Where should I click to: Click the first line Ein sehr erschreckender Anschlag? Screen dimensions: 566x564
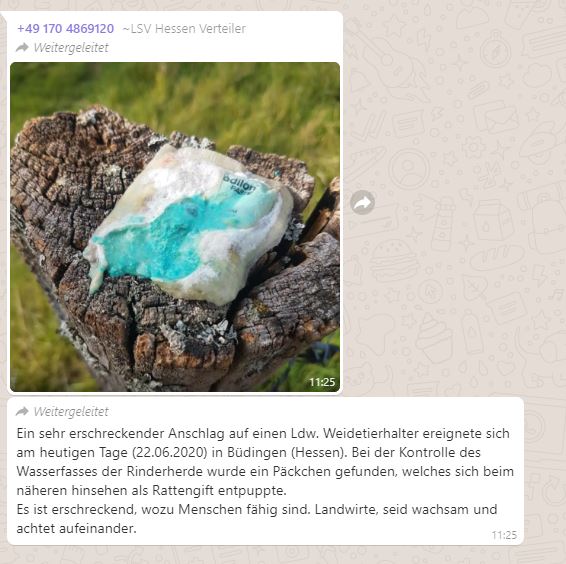point(263,433)
